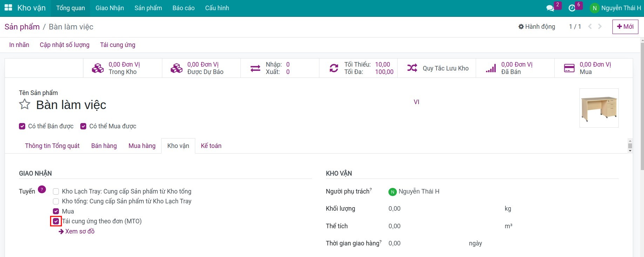
Task: Open the activities clock icon
Action: pos(572,8)
